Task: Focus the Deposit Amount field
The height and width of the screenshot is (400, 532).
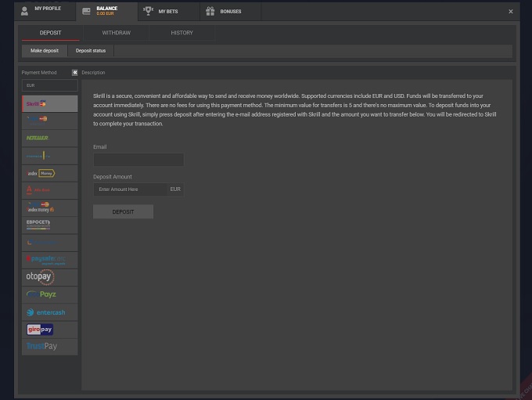Action: coord(130,189)
